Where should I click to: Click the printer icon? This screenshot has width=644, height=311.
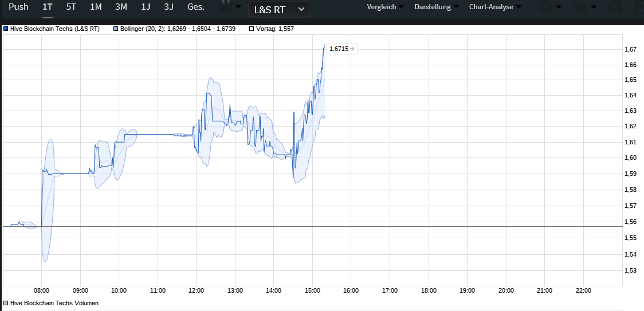point(615,7)
